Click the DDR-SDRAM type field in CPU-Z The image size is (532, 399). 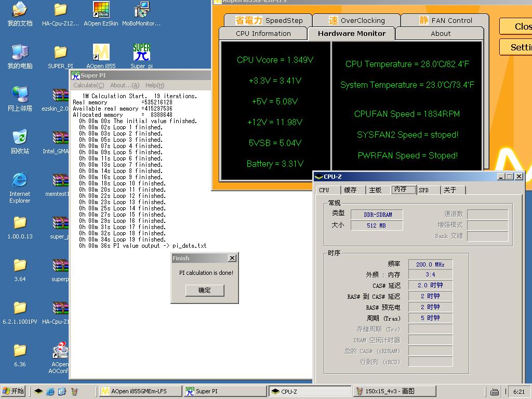pyautogui.click(x=377, y=215)
